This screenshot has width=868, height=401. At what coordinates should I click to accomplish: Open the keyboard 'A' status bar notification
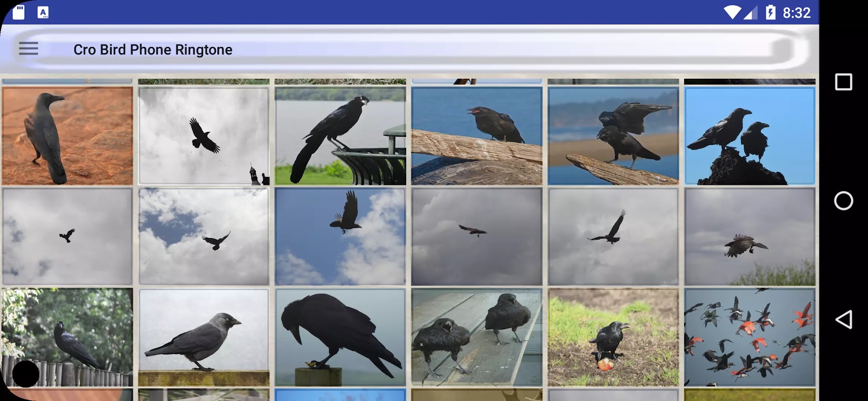point(43,13)
